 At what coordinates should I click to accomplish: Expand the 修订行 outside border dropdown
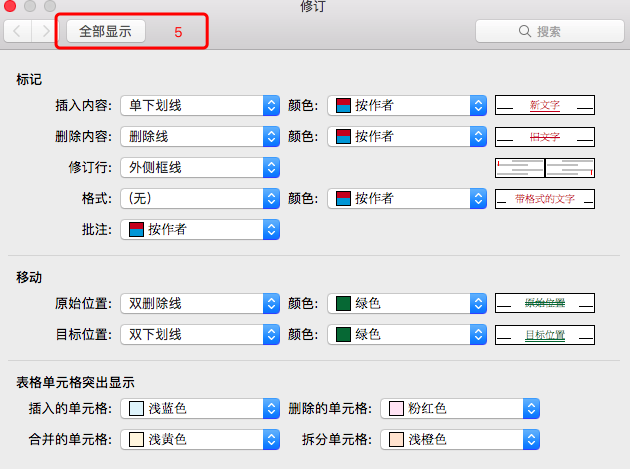(199, 167)
